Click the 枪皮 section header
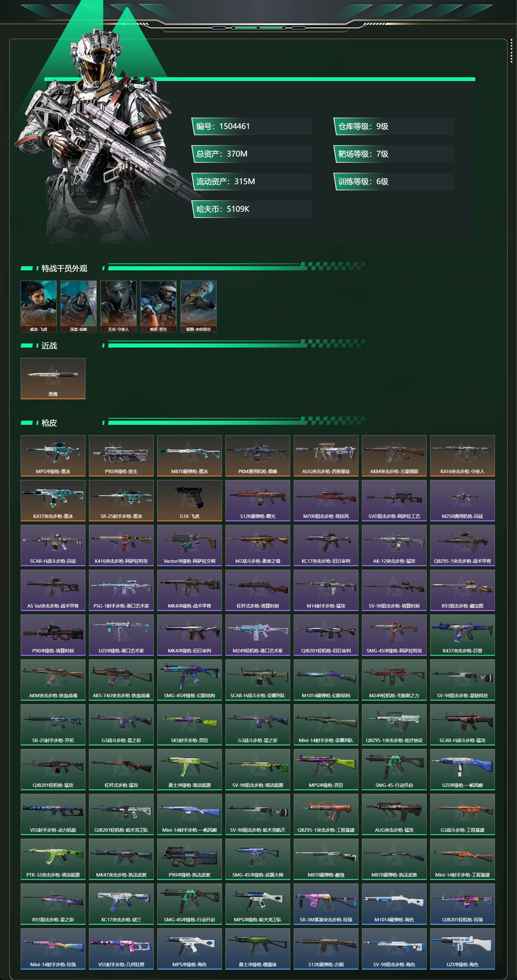The image size is (517, 980). (49, 423)
